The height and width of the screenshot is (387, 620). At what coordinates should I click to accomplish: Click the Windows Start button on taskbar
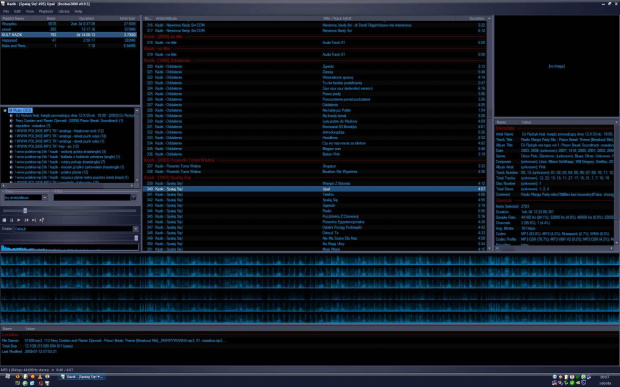[x=7, y=377]
